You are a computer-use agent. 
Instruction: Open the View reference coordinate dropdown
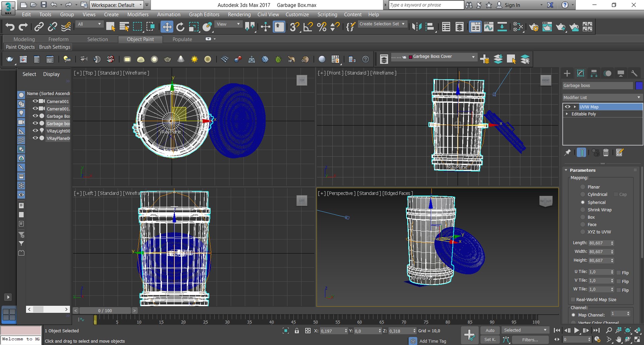228,24
